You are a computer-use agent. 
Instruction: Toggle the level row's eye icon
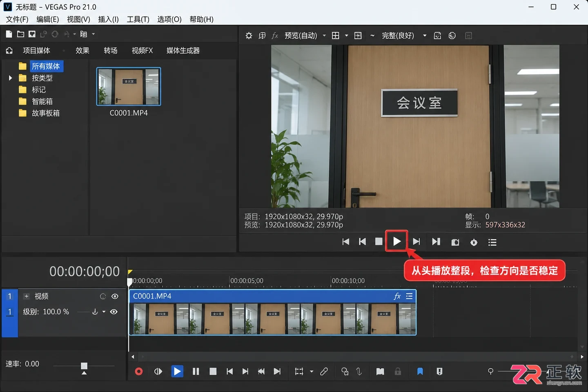click(x=114, y=312)
